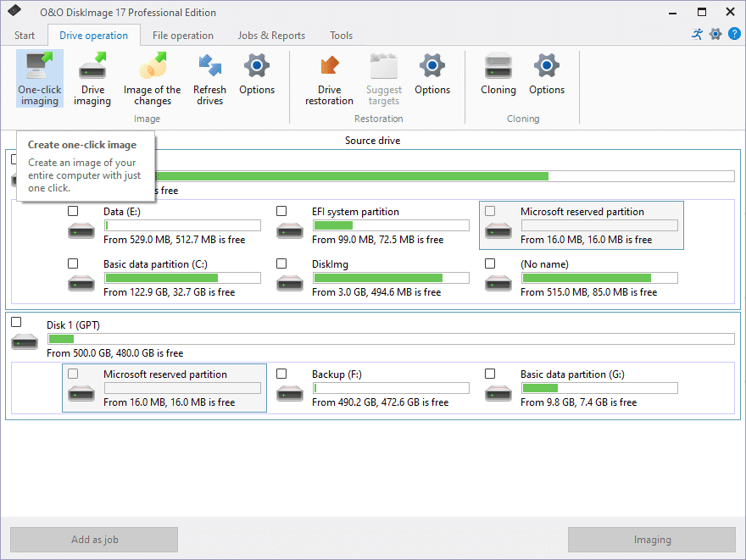Open the Drive imaging tool
This screenshot has height=560, width=746.
(92, 79)
